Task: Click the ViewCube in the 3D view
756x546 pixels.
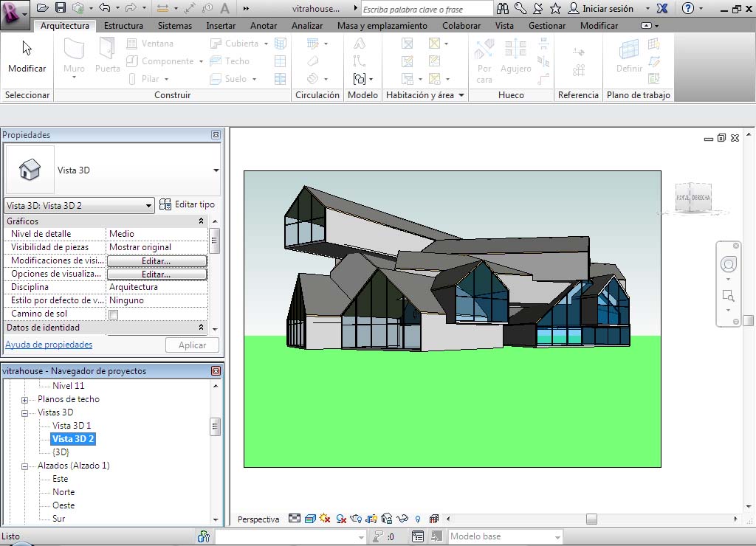Action: (693, 198)
